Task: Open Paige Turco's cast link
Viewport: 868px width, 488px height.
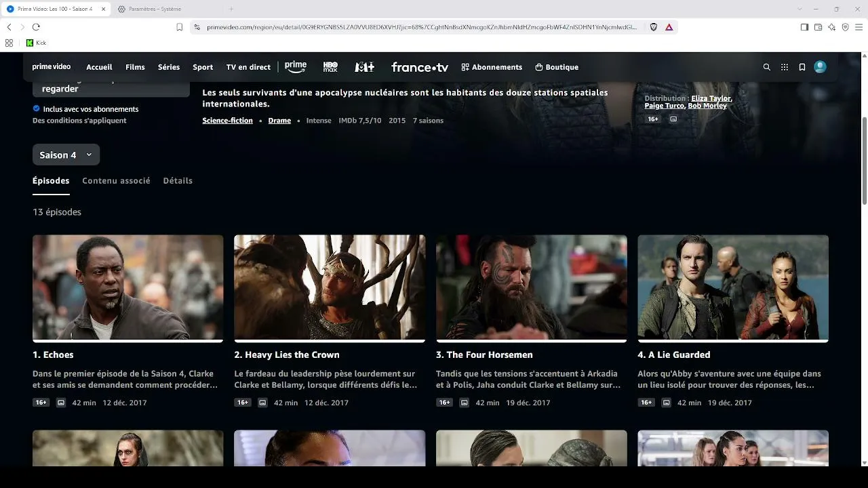Action: (x=664, y=106)
